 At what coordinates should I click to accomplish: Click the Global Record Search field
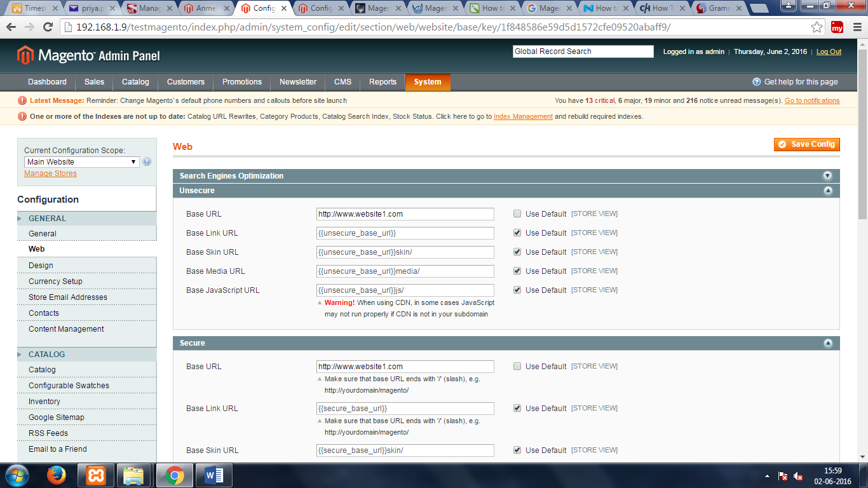click(583, 51)
